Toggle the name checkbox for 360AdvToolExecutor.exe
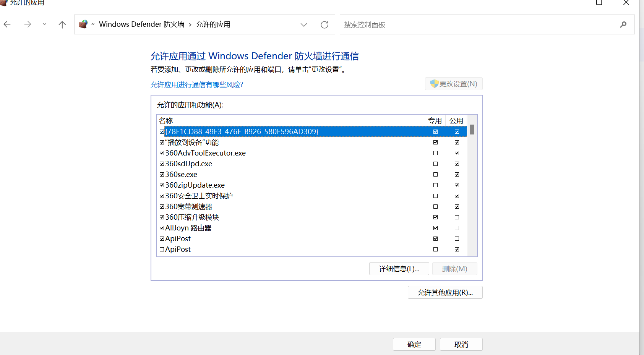 tap(162, 153)
